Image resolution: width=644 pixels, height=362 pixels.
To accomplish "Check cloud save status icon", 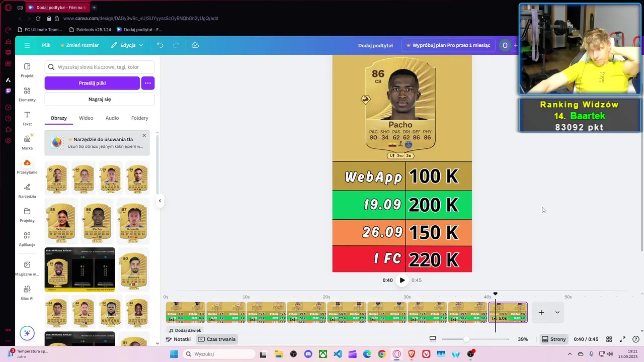I will click(195, 45).
